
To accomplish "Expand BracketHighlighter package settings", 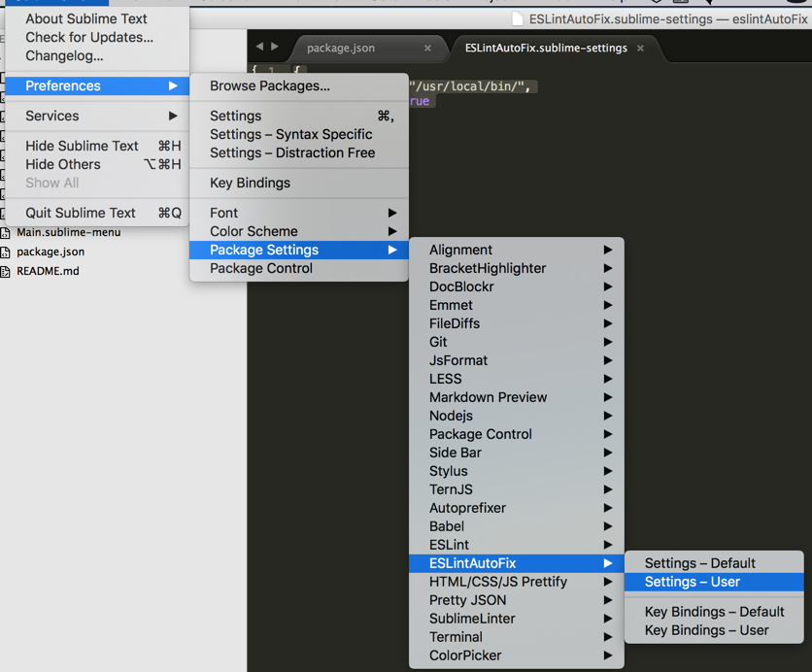I will tap(517, 268).
